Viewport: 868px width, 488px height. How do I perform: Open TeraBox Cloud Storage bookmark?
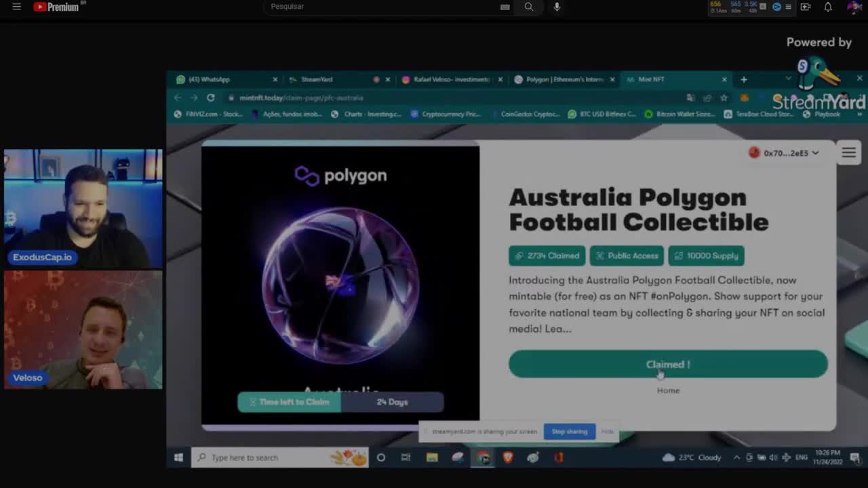[759, 114]
